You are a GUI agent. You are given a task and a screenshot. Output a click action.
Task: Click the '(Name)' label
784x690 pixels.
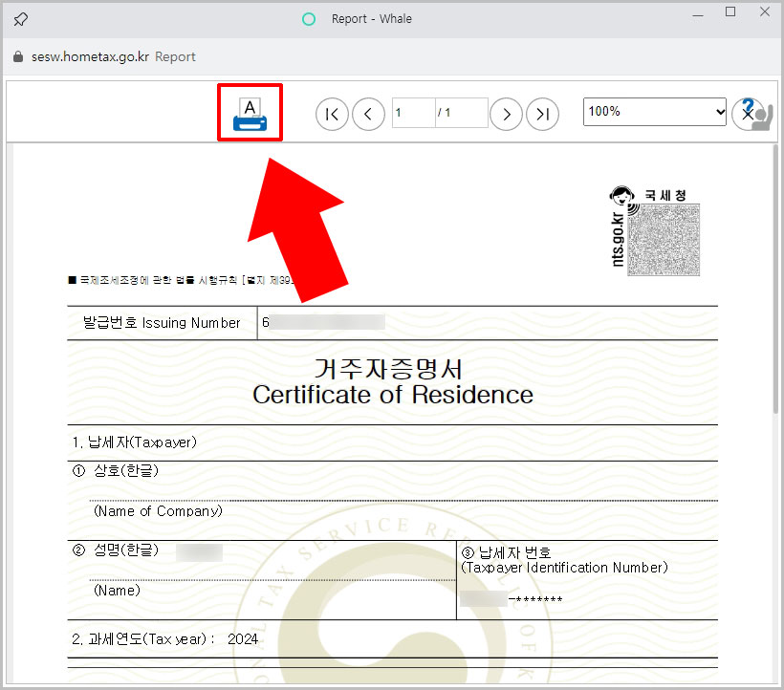(117, 591)
